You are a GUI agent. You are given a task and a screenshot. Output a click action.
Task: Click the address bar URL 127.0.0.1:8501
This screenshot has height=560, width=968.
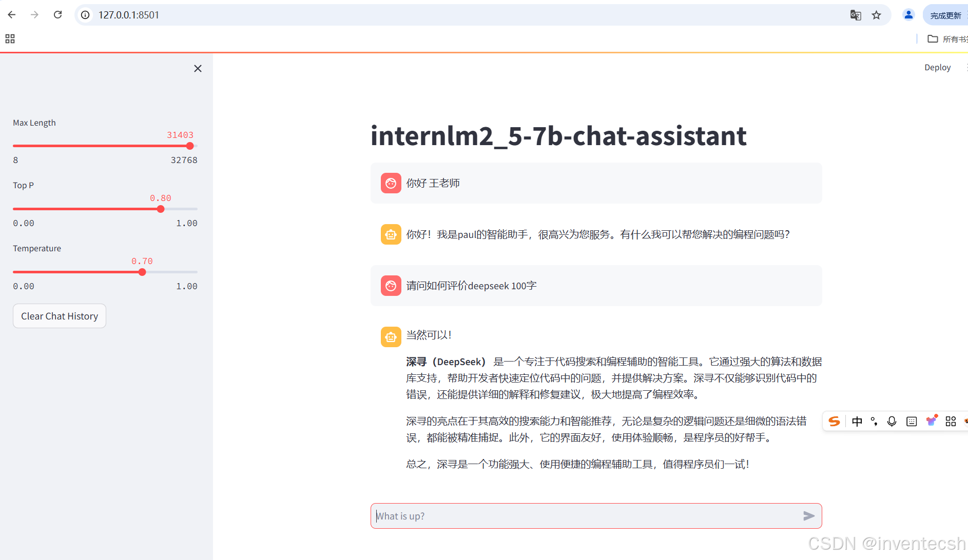tap(129, 15)
